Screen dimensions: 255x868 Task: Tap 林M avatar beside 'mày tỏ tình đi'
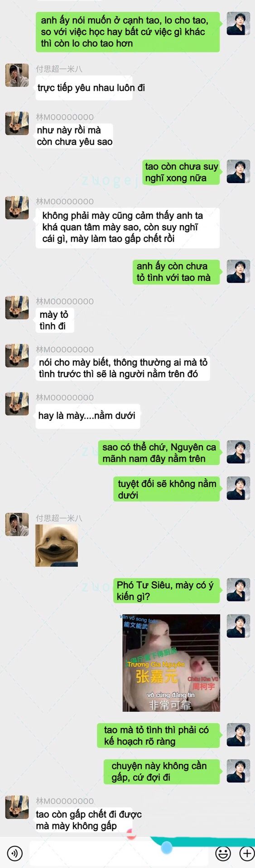coord(17,307)
